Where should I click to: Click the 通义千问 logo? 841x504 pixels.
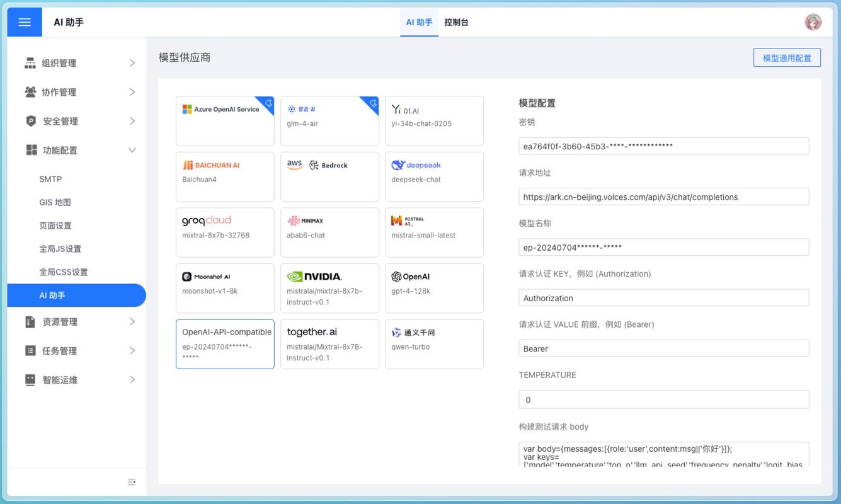point(413,332)
